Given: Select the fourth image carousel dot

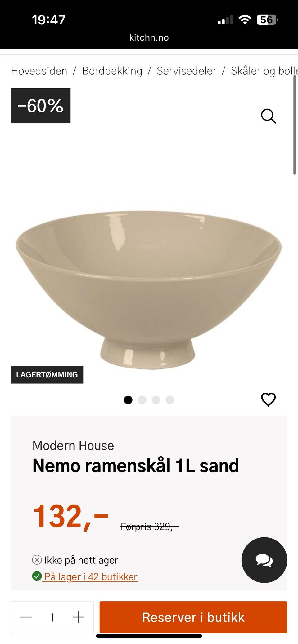Looking at the screenshot, I should coord(170,400).
